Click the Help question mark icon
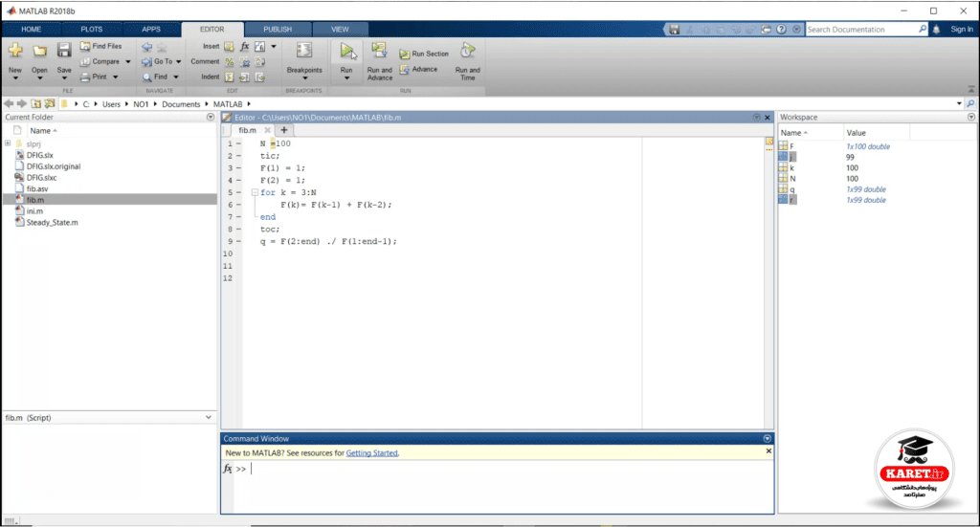980x527 pixels. tap(781, 30)
